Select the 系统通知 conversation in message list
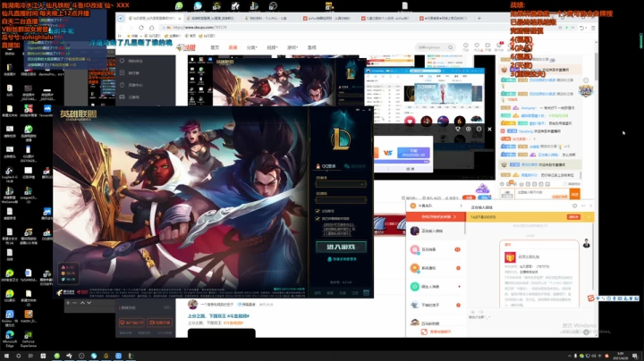The image size is (644, 361). coord(436,268)
